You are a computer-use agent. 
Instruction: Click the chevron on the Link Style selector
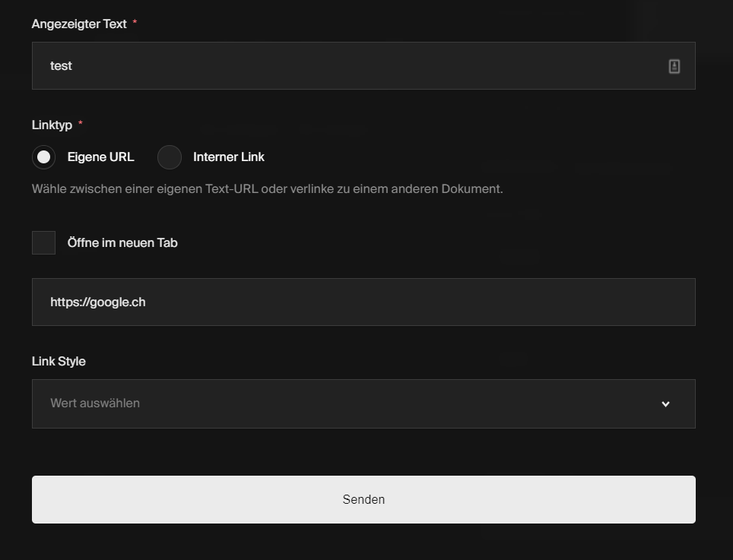click(665, 403)
